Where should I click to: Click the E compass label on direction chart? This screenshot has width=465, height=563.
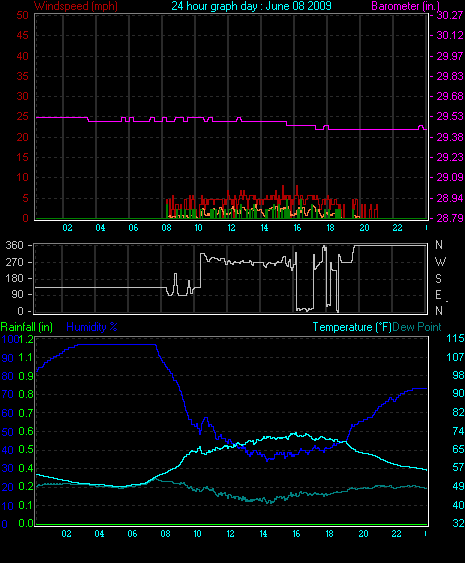(438, 295)
